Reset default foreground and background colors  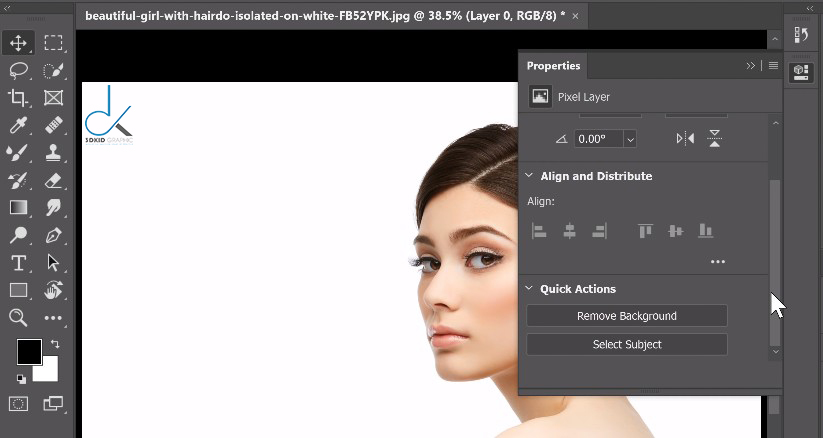(21, 378)
